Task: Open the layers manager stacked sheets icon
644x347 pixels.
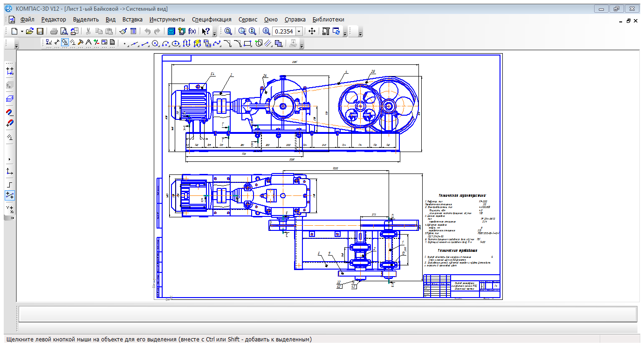Action: click(10, 99)
